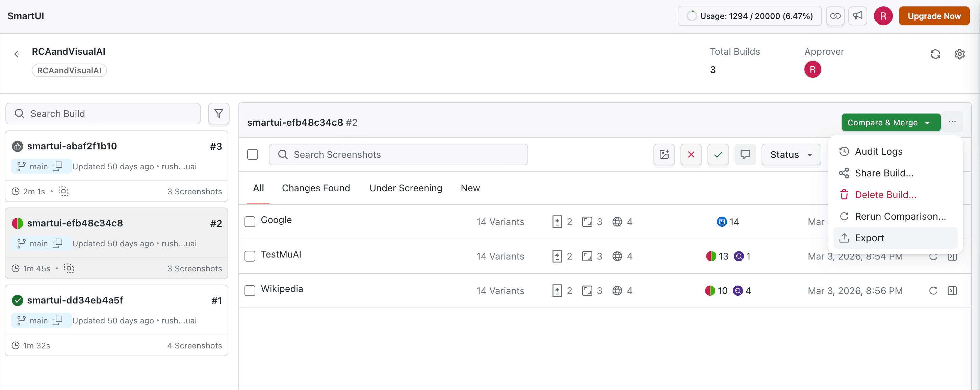Open build filters with the funnel icon
Viewport: 980px width, 390px height.
[219, 113]
